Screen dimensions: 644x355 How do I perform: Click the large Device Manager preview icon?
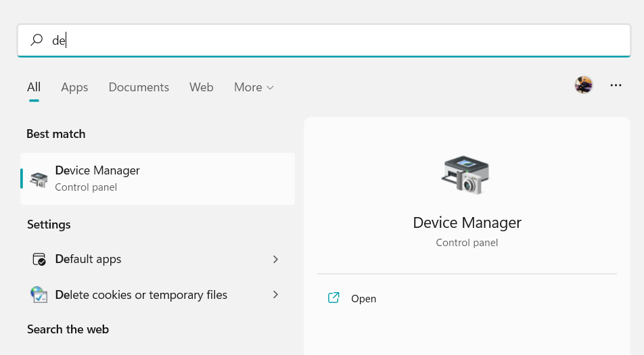[467, 175]
